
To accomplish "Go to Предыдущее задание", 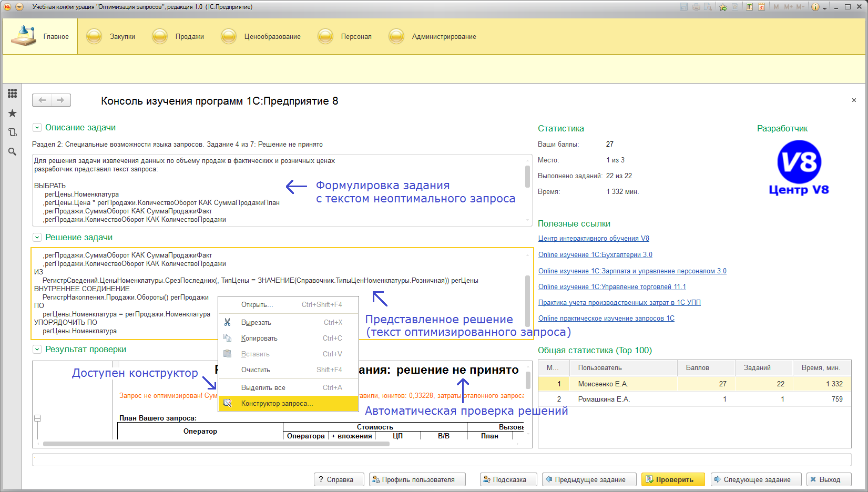I will 589,479.
